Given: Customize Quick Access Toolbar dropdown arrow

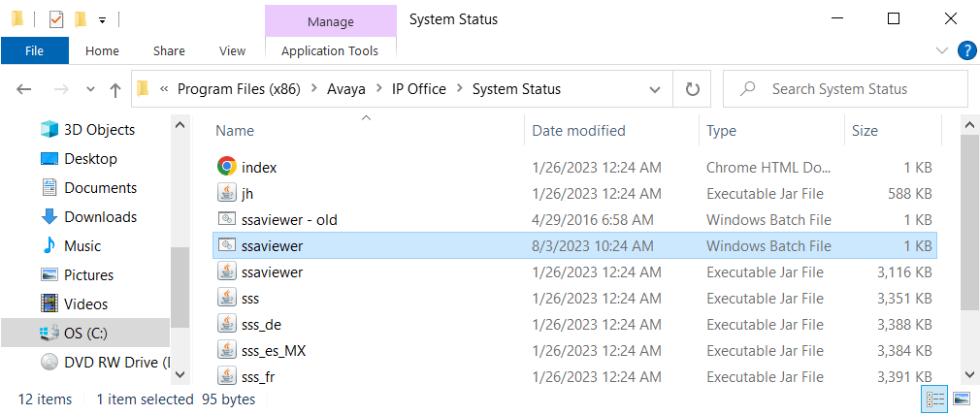Looking at the screenshot, I should [102, 20].
